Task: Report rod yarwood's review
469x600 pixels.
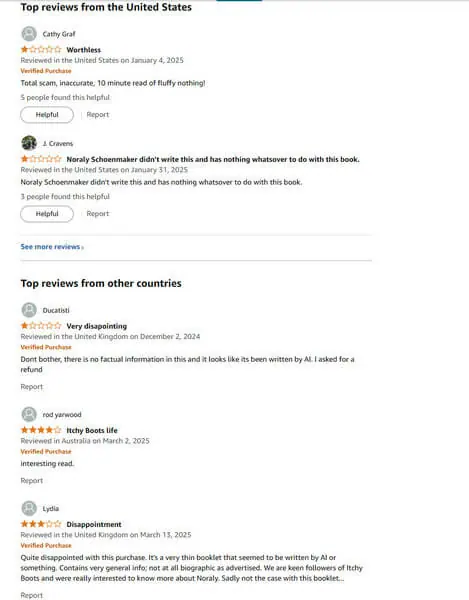Action: (x=32, y=481)
